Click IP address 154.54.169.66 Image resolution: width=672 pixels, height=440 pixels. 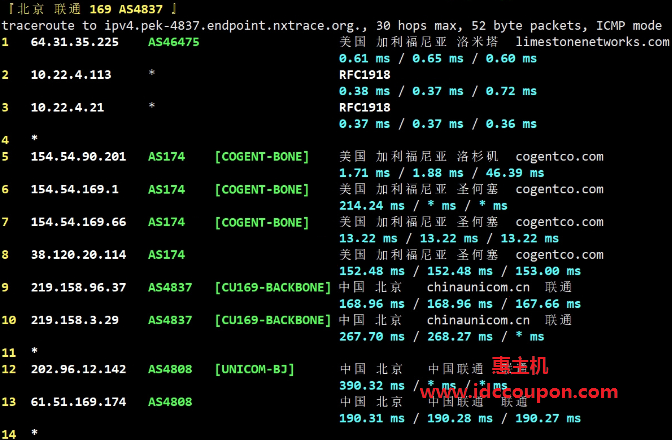coord(78,222)
